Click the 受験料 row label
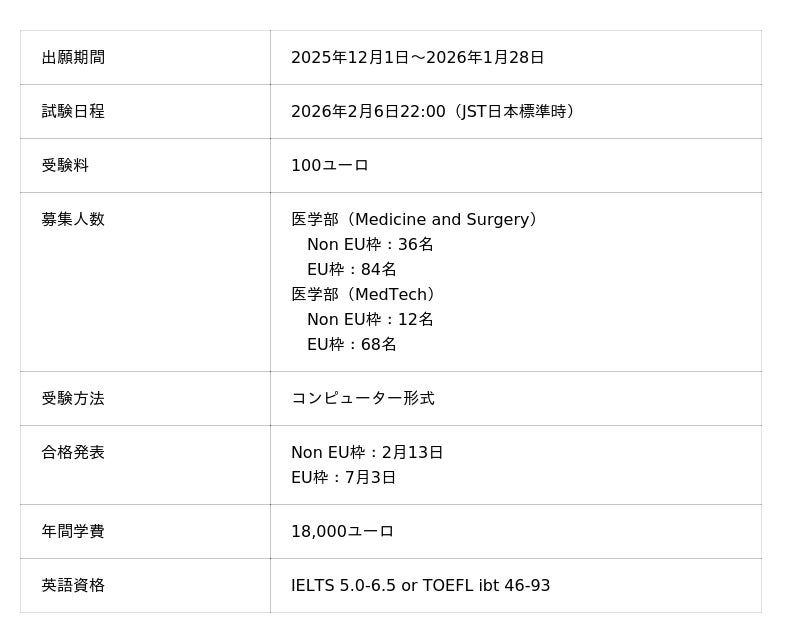 [x=65, y=166]
